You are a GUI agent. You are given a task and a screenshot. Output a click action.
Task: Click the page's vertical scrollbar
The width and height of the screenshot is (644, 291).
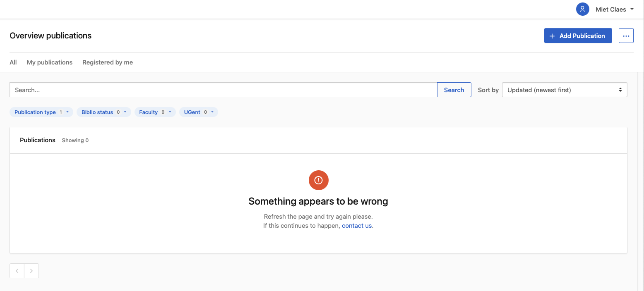pos(641,182)
